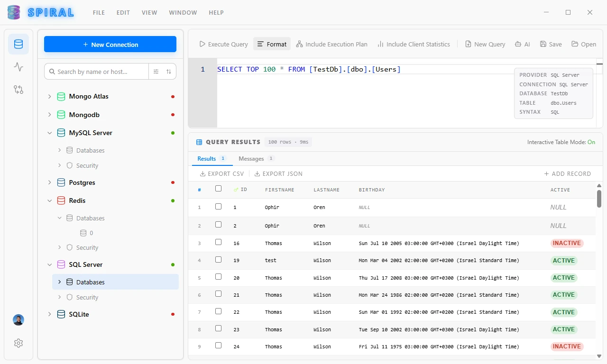Open the schema compare sidebar icon
This screenshot has height=364, width=607.
coord(18,89)
